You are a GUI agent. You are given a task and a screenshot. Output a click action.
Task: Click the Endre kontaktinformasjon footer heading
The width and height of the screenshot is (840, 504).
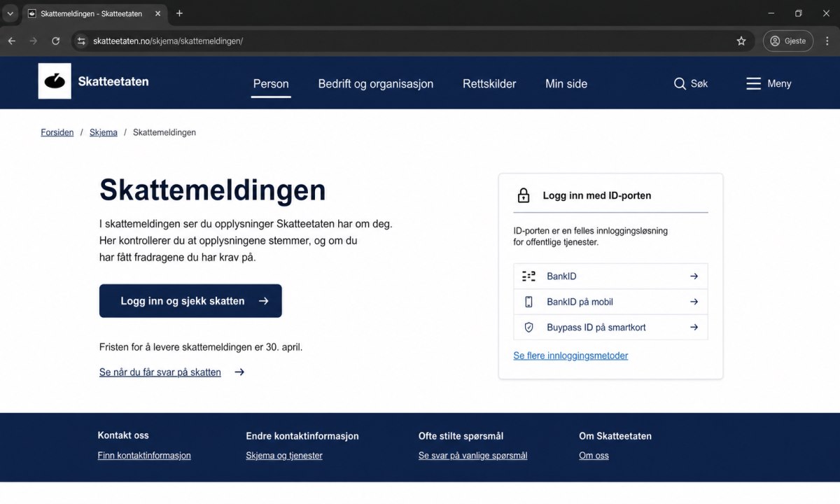coord(302,436)
